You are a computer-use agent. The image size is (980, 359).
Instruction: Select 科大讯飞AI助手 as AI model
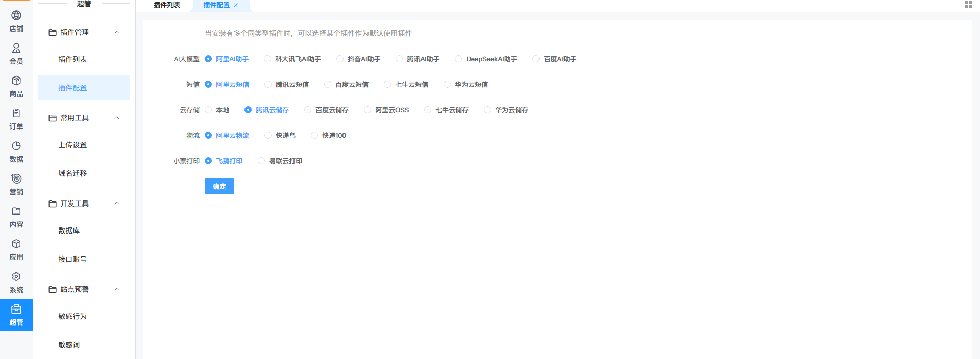[x=292, y=59]
